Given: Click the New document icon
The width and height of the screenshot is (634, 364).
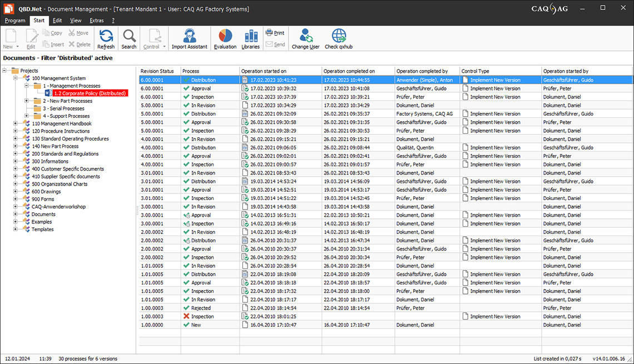Looking at the screenshot, I should tap(11, 36).
